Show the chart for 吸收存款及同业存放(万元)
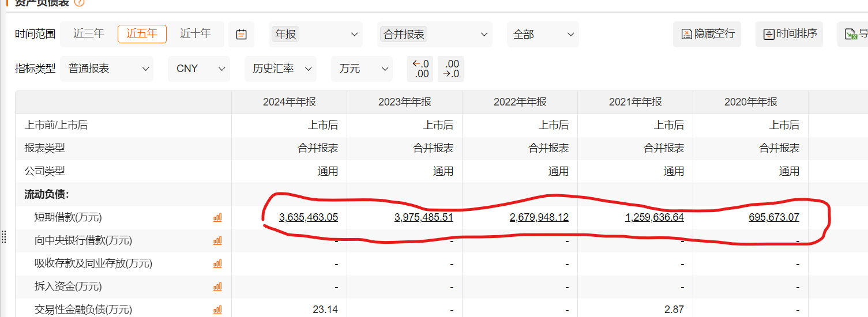868x317 pixels. pos(217,264)
